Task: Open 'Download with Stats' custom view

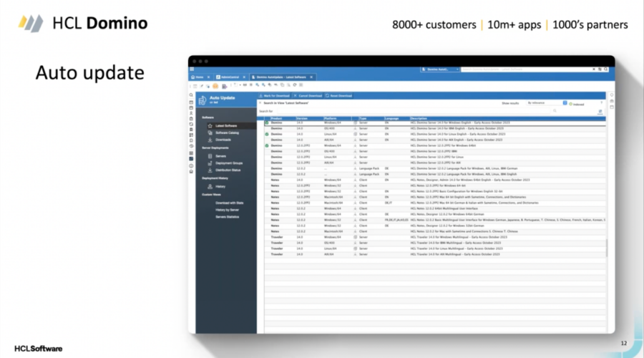Action: (229, 203)
